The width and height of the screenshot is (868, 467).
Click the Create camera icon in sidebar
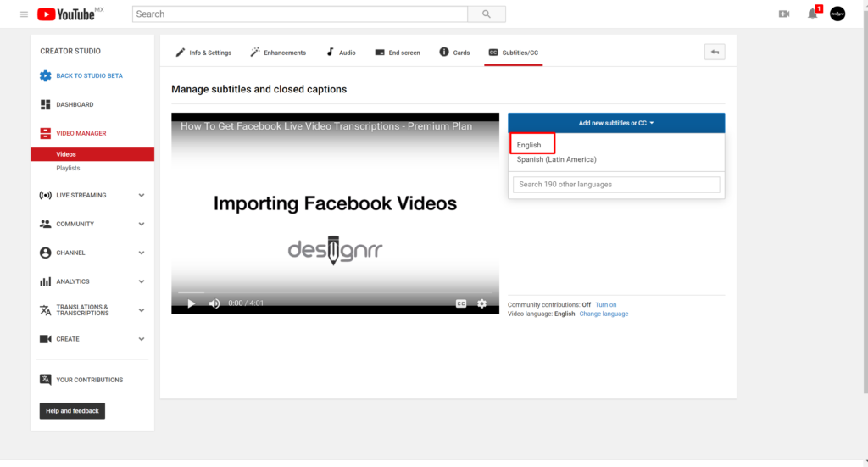click(x=46, y=339)
